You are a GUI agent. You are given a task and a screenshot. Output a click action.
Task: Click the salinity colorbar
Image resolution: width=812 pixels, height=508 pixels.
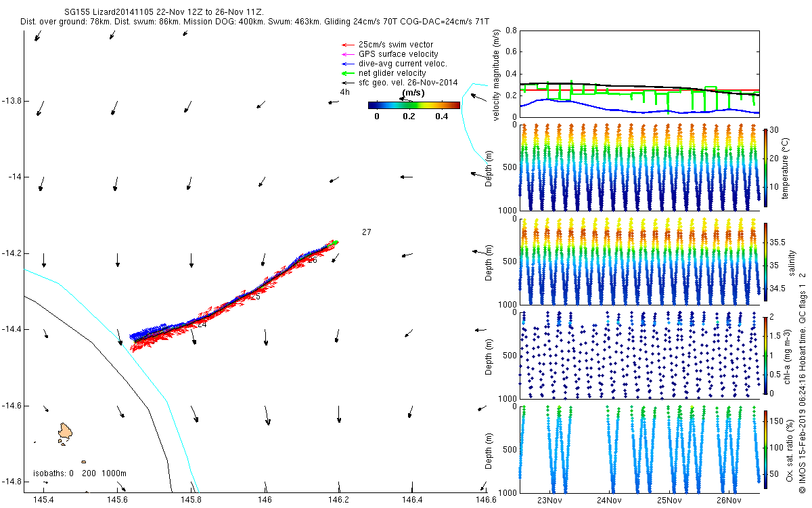(765, 261)
